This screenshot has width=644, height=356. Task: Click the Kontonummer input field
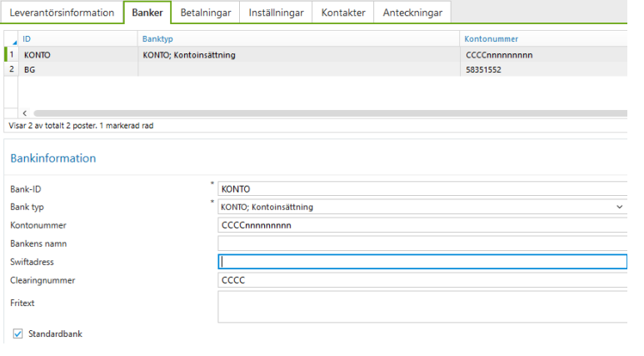pos(422,225)
